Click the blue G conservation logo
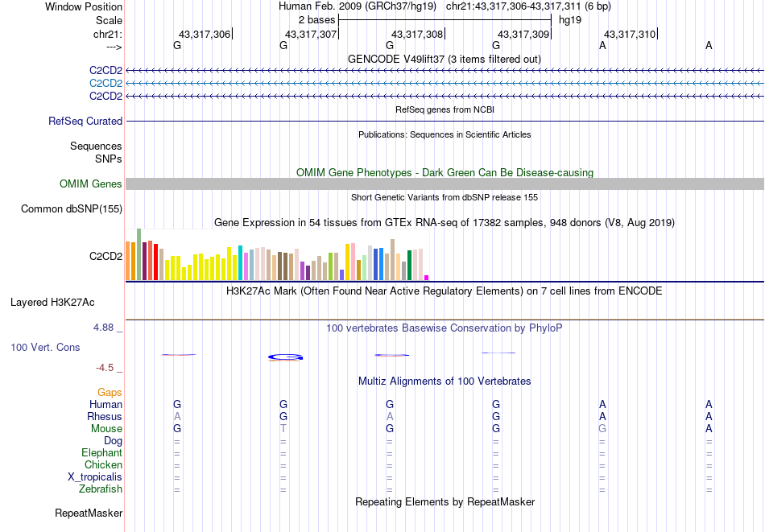The image size is (765, 532). coord(285,357)
